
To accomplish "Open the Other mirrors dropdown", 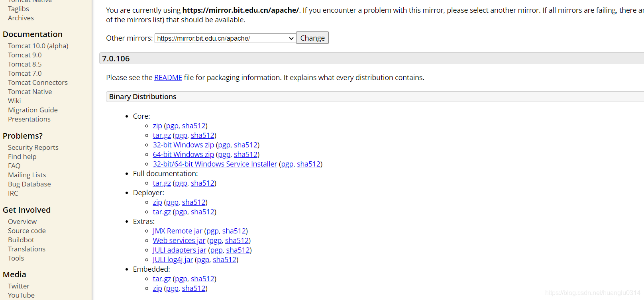I will point(225,38).
